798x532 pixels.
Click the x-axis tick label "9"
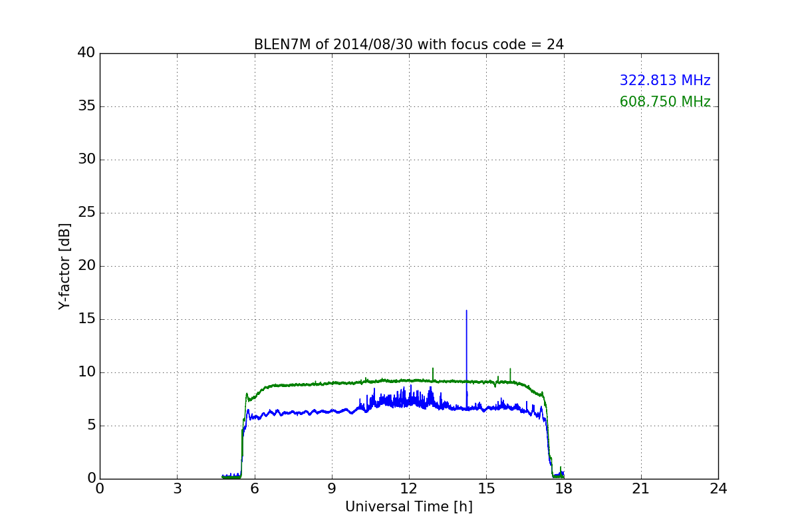[x=332, y=488]
